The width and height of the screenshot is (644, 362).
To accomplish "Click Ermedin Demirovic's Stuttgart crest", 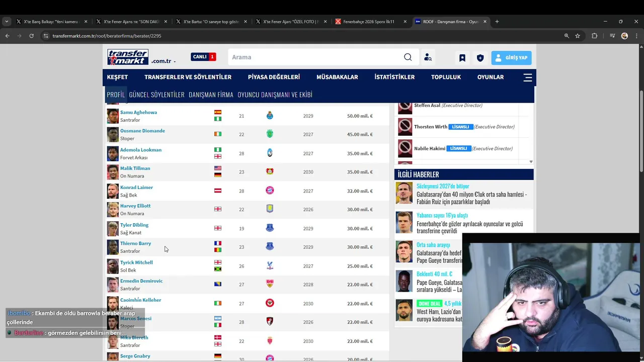I will pyautogui.click(x=270, y=284).
